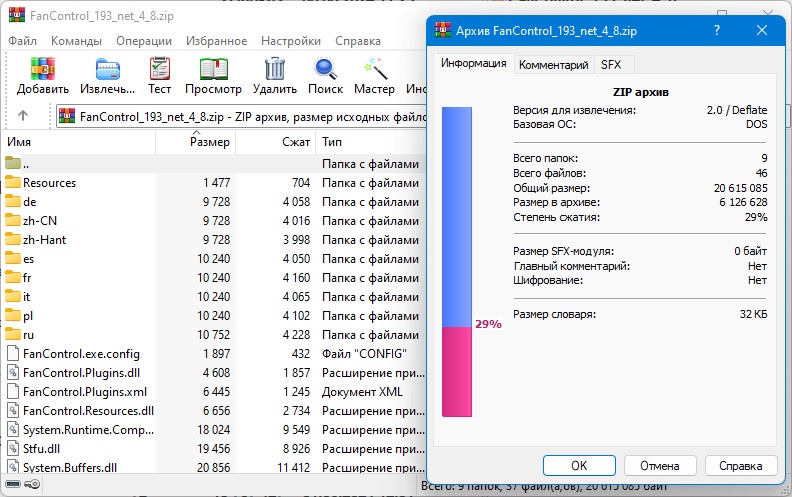The width and height of the screenshot is (792, 497).
Task: Click the key icon in status bar
Action: [x=32, y=484]
